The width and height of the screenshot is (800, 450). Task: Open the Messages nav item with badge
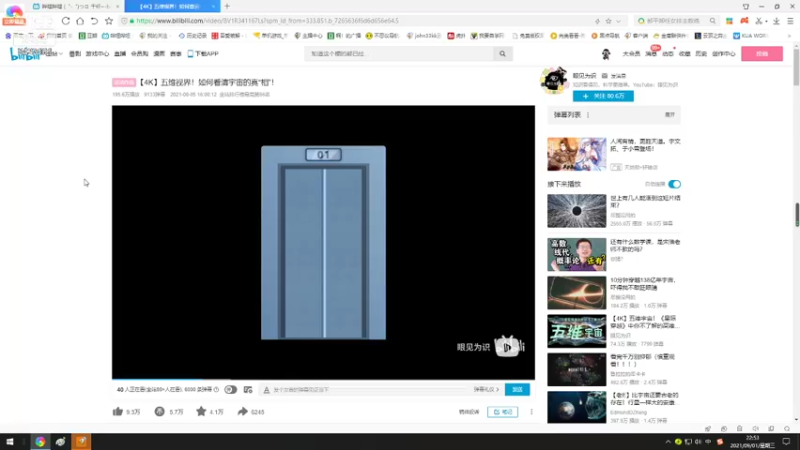click(651, 54)
